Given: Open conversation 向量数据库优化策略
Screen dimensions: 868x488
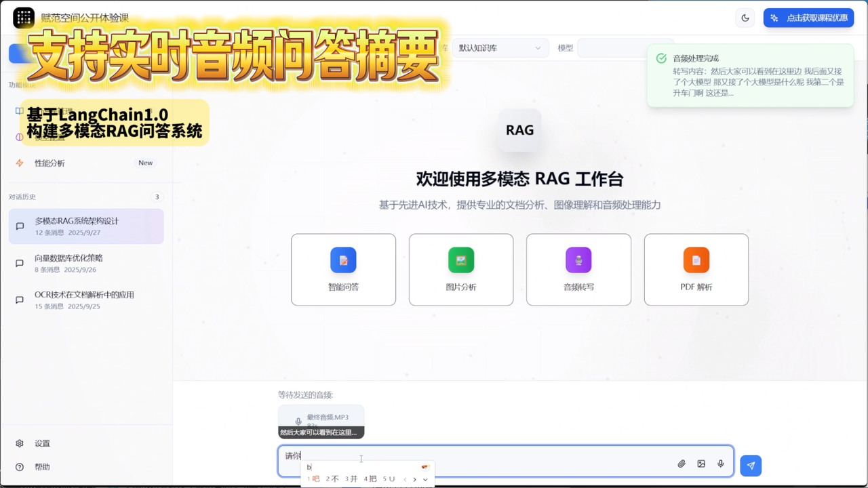Looking at the screenshot, I should pyautogui.click(x=86, y=263).
